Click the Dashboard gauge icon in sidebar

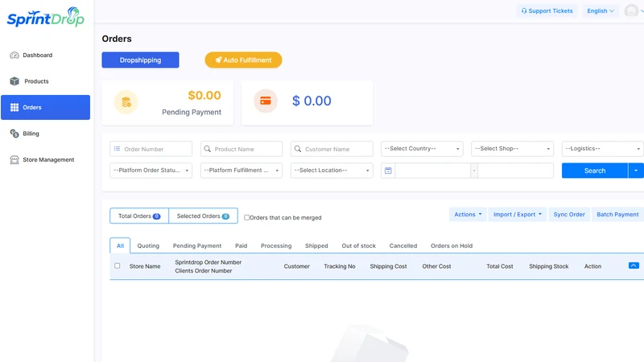[14, 55]
